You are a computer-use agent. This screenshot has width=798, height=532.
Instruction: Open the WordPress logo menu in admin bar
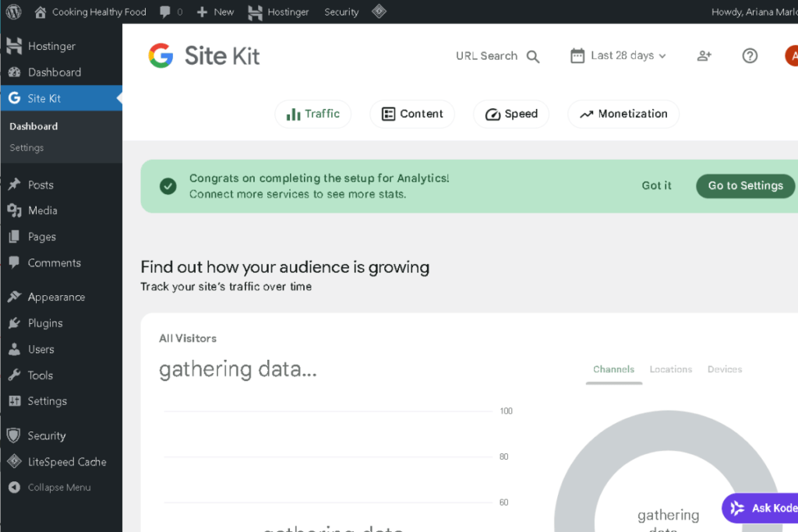[x=12, y=12]
